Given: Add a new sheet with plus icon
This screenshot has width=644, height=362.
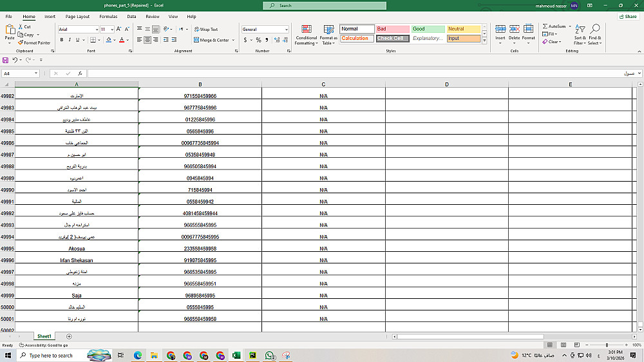Looking at the screenshot, I should pos(69,336).
